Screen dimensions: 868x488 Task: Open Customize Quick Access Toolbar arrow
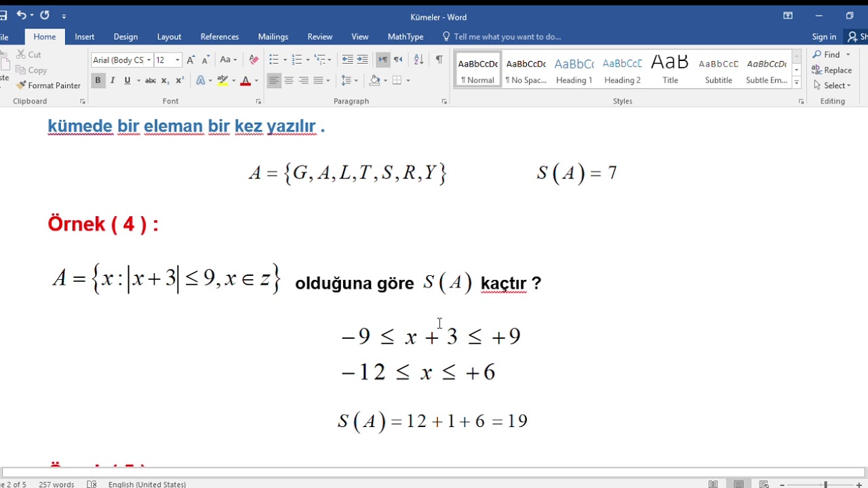click(64, 16)
